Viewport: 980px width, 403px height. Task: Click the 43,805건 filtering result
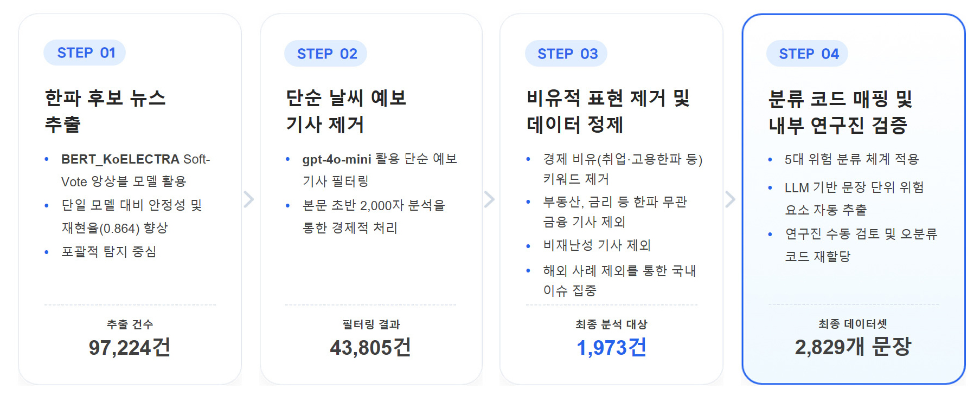click(x=370, y=347)
